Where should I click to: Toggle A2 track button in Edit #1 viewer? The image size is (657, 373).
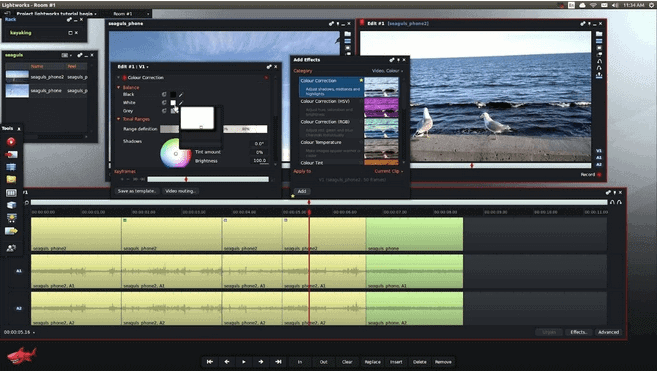tap(599, 164)
